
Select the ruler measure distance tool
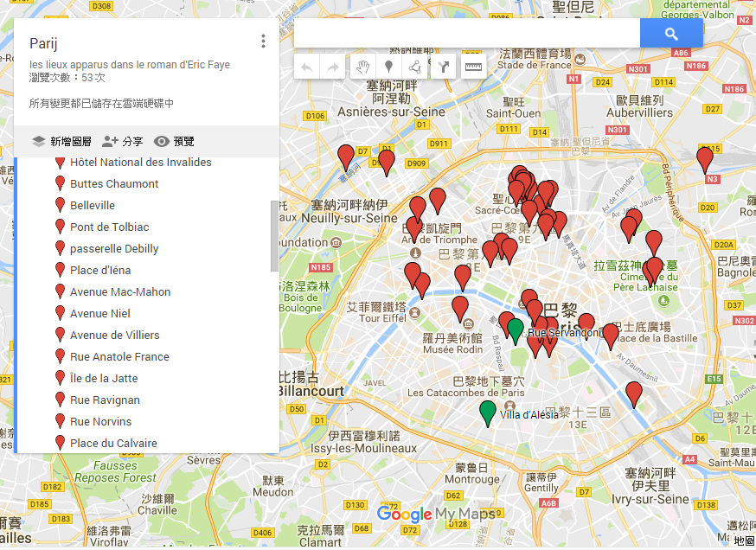click(472, 67)
